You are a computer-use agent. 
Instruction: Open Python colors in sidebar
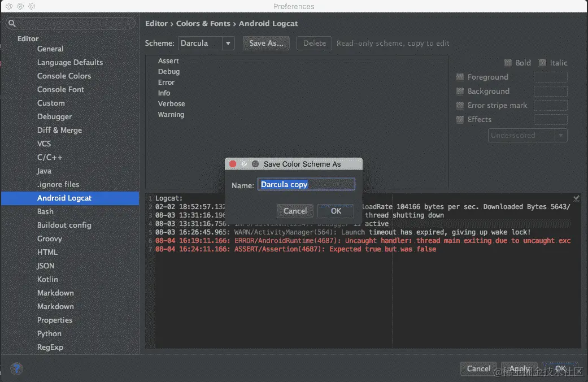pyautogui.click(x=49, y=333)
